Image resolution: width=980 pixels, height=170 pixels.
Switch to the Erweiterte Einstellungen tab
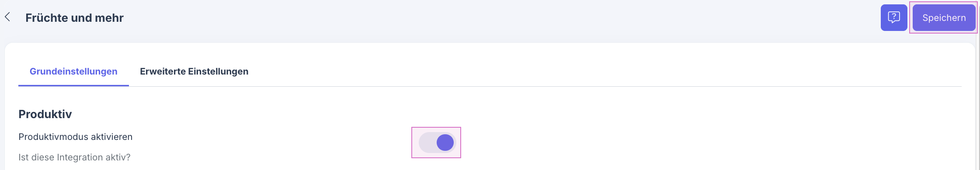pyautogui.click(x=194, y=71)
